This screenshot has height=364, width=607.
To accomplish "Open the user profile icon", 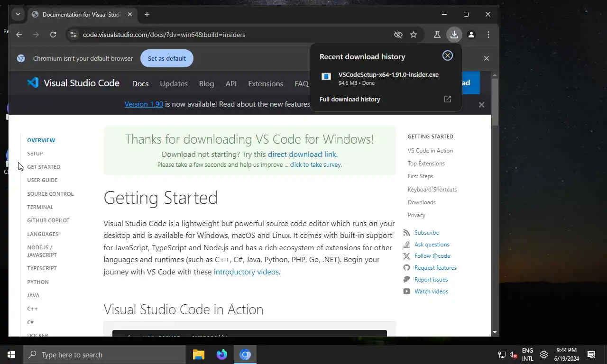I will [471, 35].
